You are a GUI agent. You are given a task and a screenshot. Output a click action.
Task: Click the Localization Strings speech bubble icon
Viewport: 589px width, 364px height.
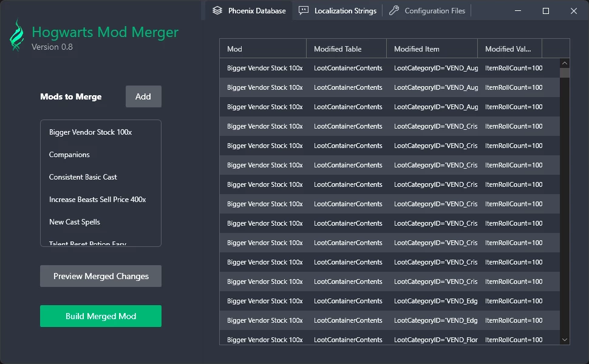tap(304, 11)
